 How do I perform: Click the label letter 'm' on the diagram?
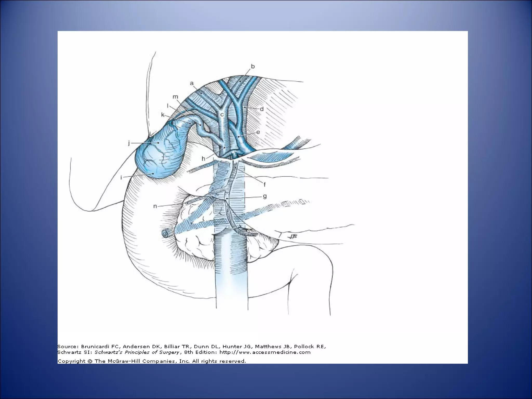(175, 97)
